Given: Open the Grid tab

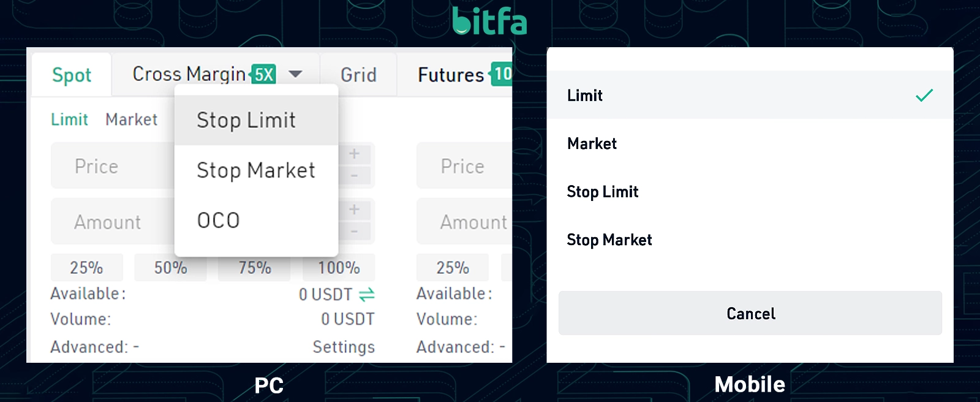Looking at the screenshot, I should [358, 75].
